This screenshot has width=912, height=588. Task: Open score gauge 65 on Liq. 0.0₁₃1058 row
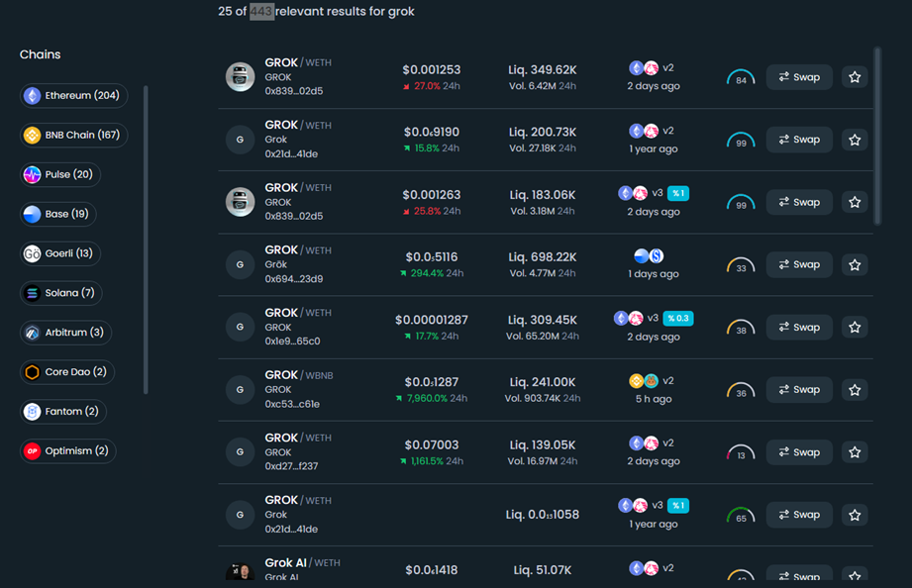coord(741,516)
